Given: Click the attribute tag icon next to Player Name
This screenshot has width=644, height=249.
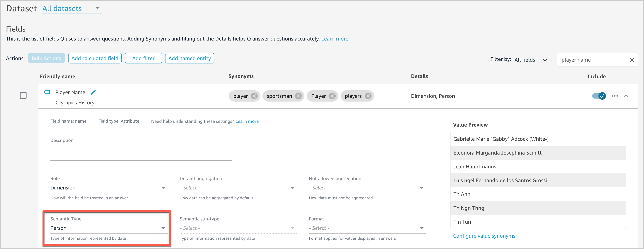Looking at the screenshot, I should coord(47,92).
